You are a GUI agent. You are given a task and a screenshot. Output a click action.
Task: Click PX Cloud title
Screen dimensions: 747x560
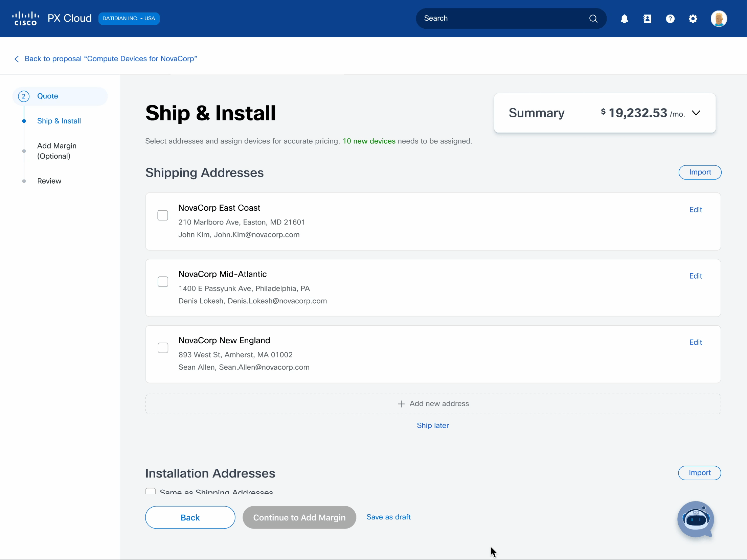coord(70,18)
